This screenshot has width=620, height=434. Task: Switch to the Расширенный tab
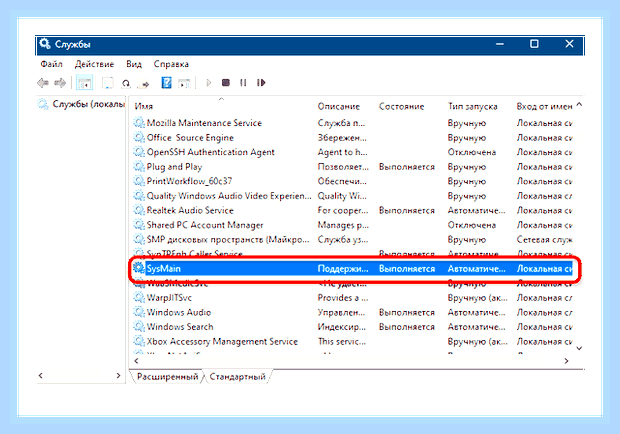(x=167, y=377)
